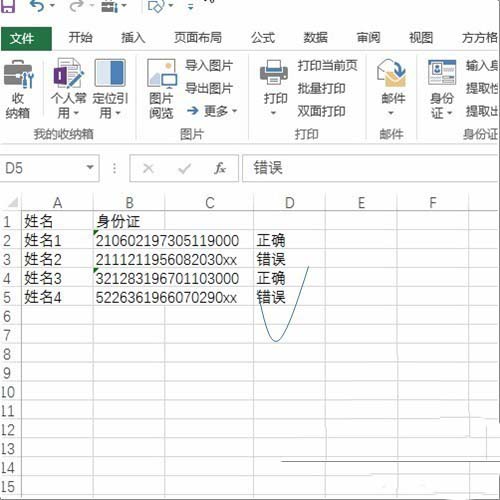Click the Redo arrow icon
The width and height of the screenshot is (500, 500).
76,6
